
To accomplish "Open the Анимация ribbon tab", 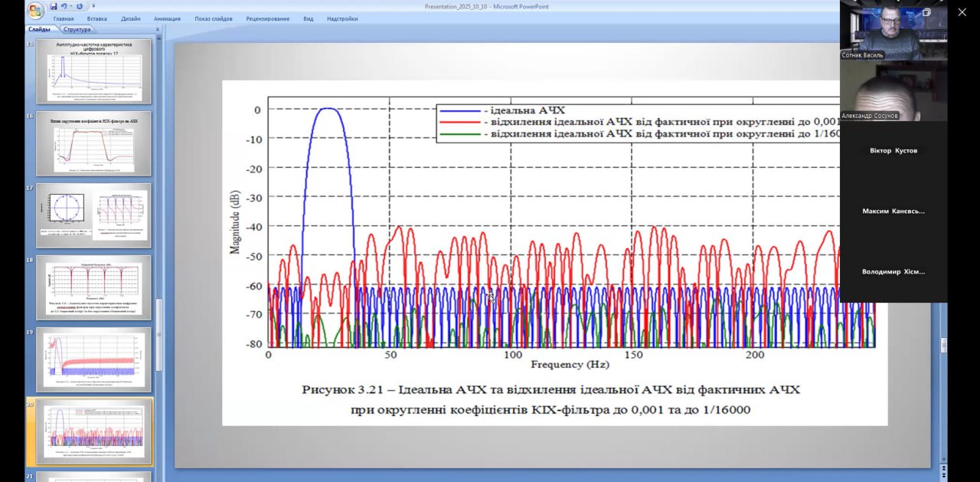I will tap(167, 18).
